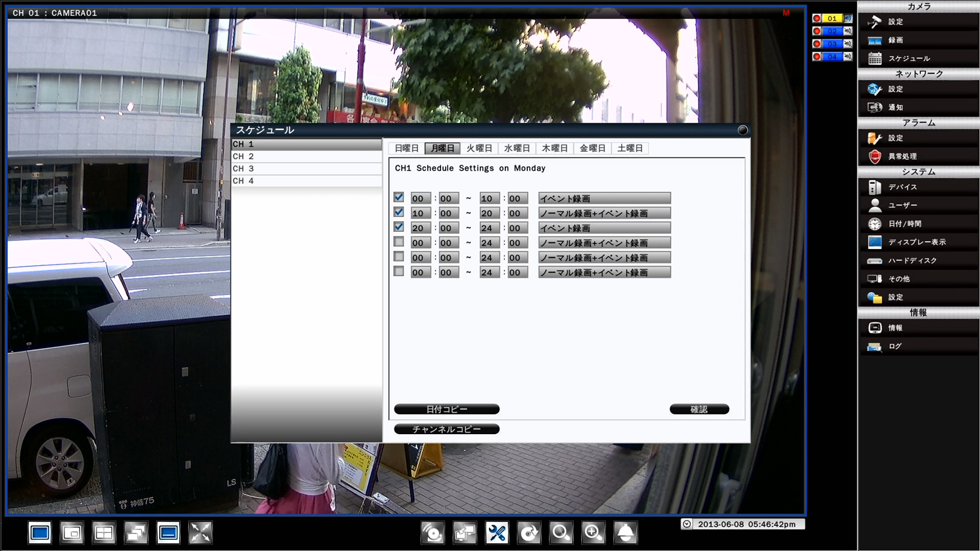Click the チャンネルコピー button
Screen dimensions: 980x551
point(446,430)
